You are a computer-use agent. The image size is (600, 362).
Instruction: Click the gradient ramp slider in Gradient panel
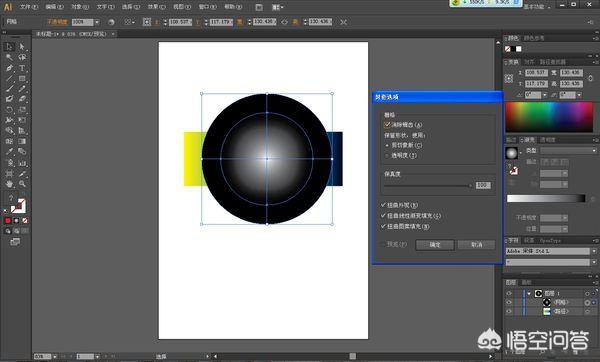pyautogui.click(x=546, y=198)
